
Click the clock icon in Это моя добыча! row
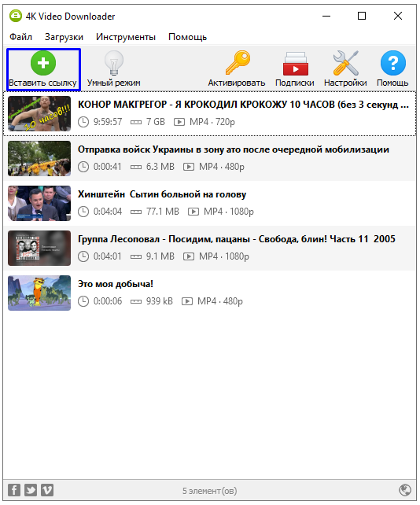click(x=83, y=301)
